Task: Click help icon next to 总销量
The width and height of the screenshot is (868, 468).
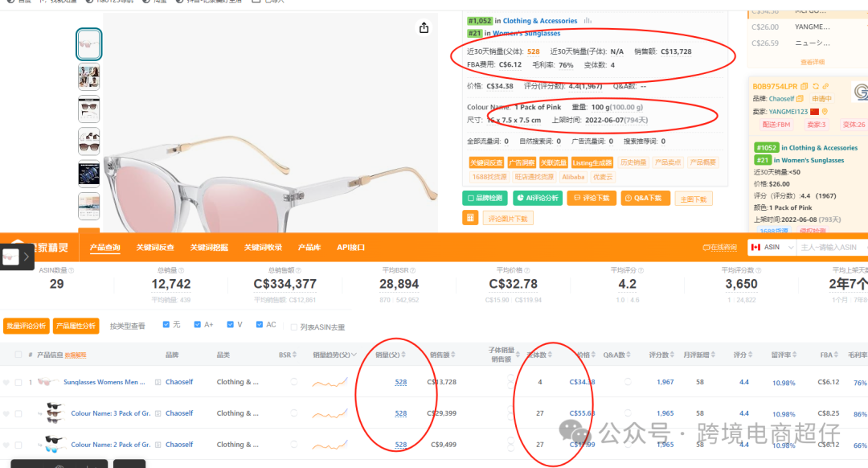Action: point(181,270)
